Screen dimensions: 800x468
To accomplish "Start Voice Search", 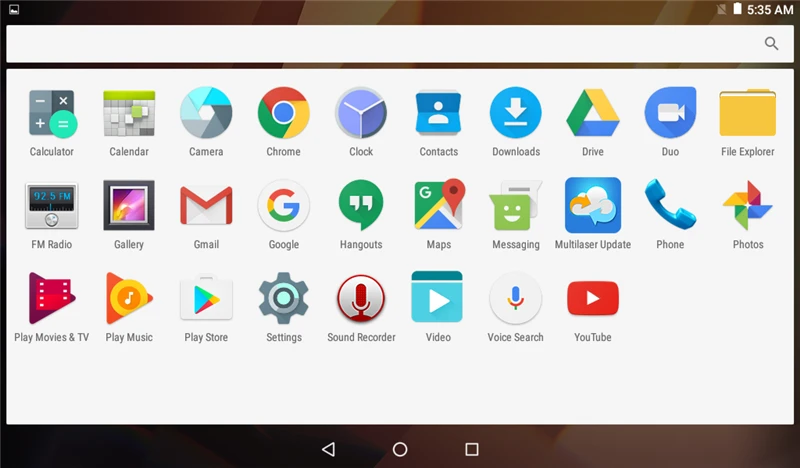I will point(516,299).
